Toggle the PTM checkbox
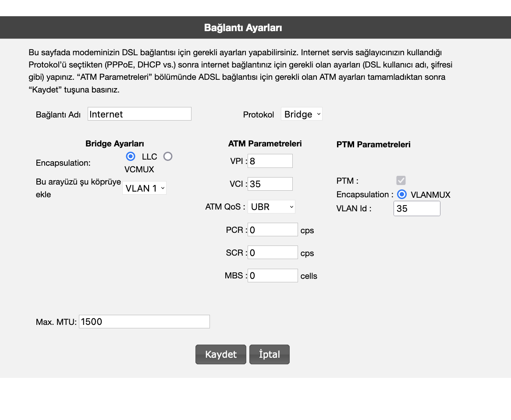This screenshot has height=420, width=511. [401, 180]
